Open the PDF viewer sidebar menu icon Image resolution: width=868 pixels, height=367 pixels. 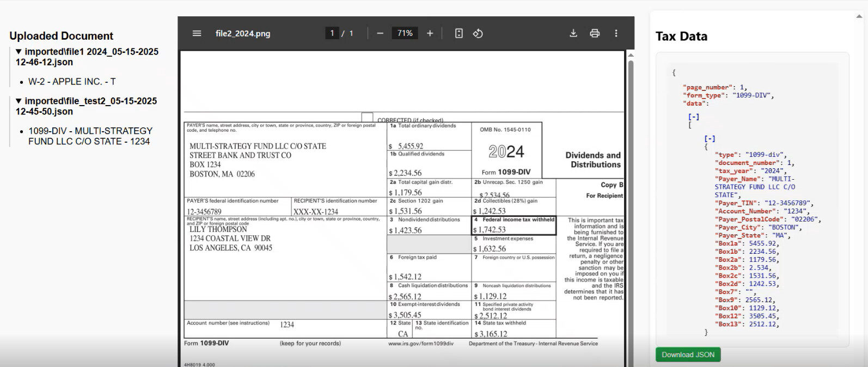(197, 33)
